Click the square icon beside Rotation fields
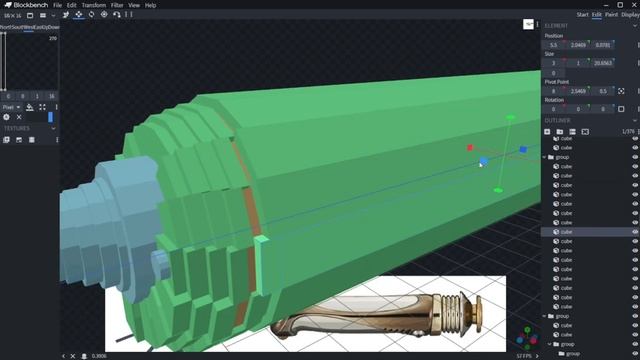 click(x=621, y=109)
